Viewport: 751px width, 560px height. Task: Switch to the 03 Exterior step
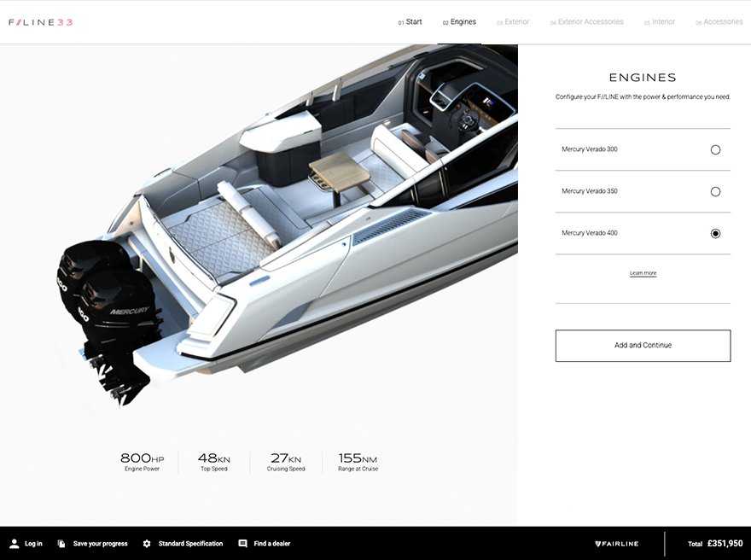point(513,22)
